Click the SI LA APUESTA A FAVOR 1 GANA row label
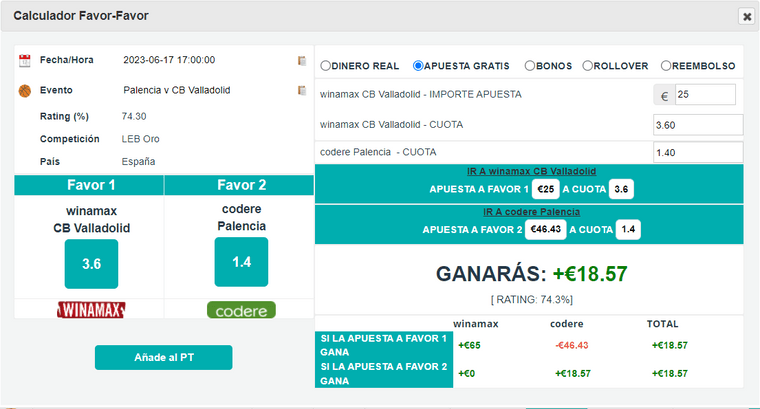This screenshot has width=760, height=409. pos(384,346)
